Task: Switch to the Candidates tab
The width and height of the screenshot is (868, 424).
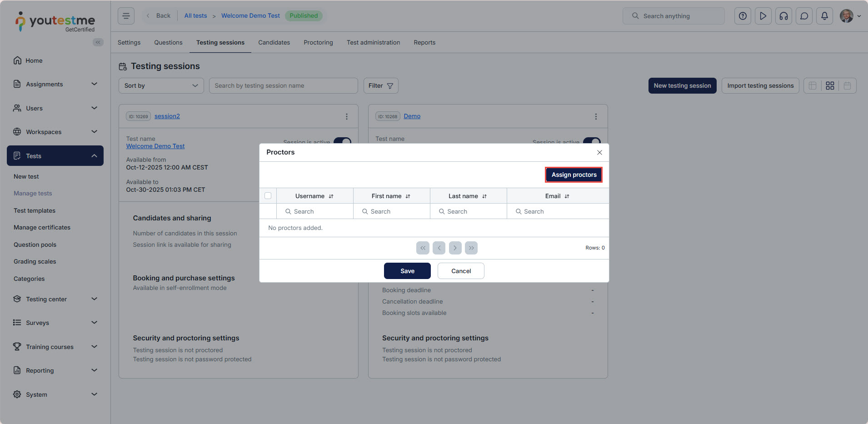Action: tap(274, 42)
